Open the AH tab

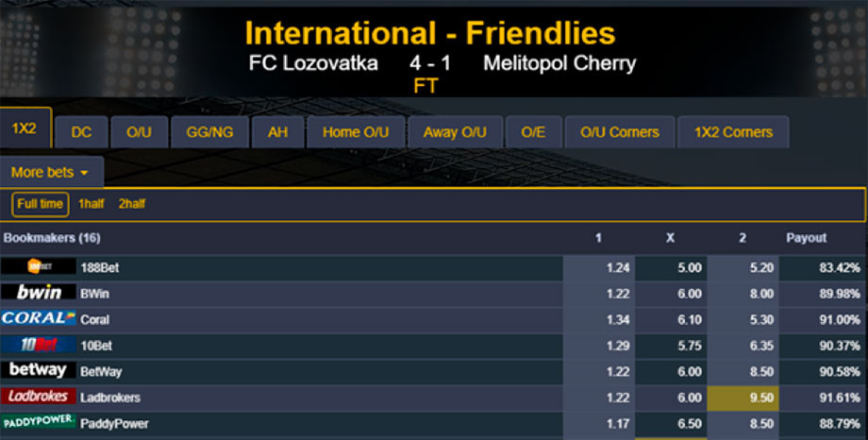click(277, 133)
